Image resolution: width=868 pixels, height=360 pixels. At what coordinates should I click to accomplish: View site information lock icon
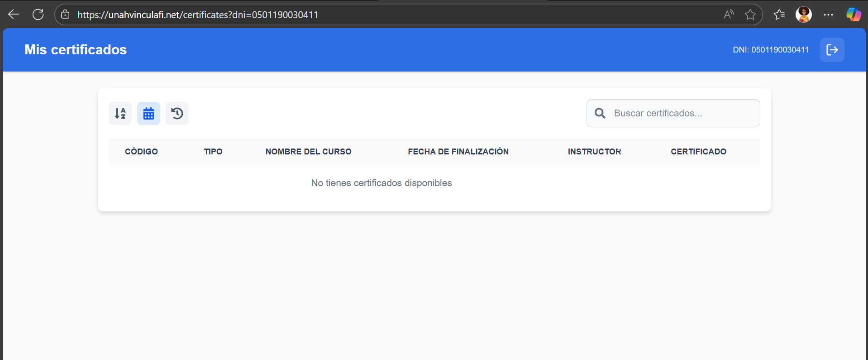pos(65,14)
